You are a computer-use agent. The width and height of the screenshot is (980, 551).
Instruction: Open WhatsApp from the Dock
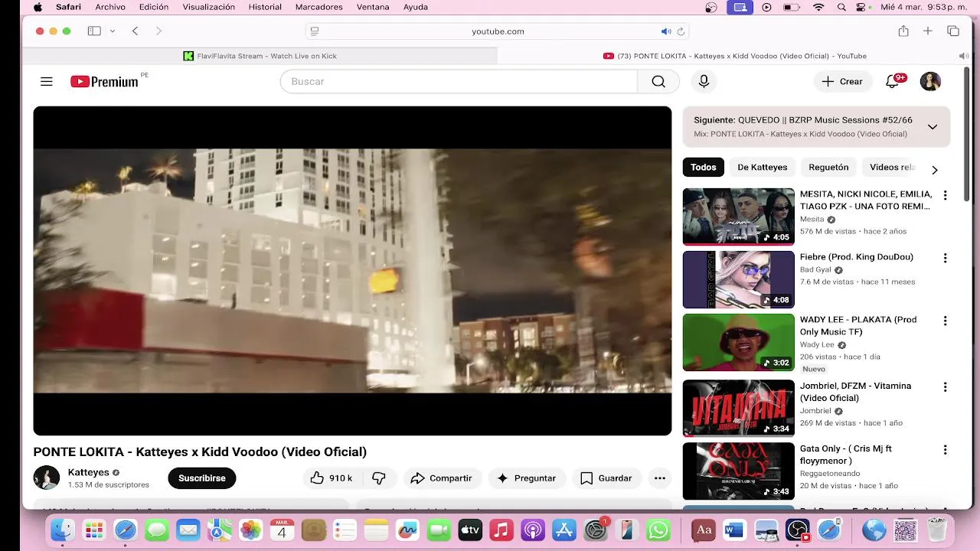tap(658, 530)
